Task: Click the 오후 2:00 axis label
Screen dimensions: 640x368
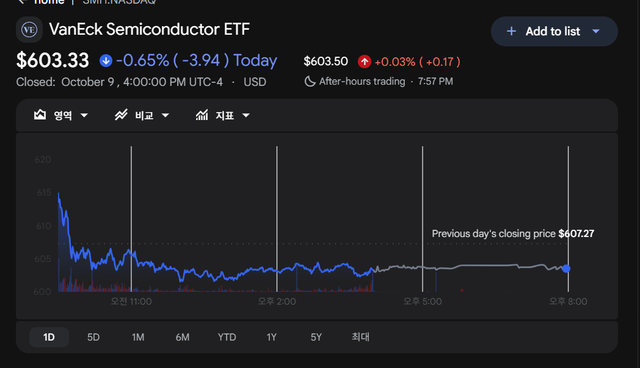Action: tap(277, 301)
